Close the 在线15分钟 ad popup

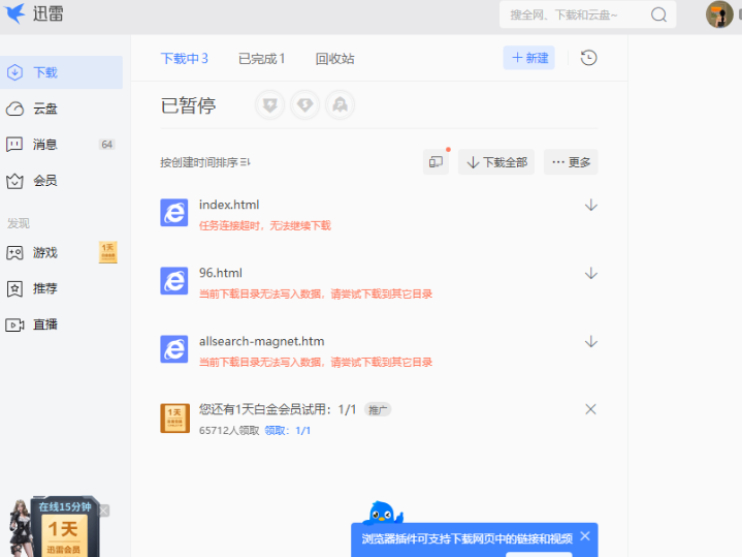[x=104, y=511]
